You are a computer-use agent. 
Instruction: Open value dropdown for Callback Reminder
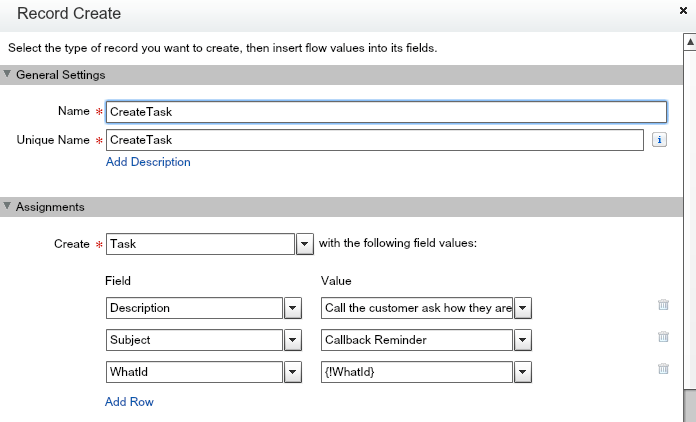coord(521,340)
